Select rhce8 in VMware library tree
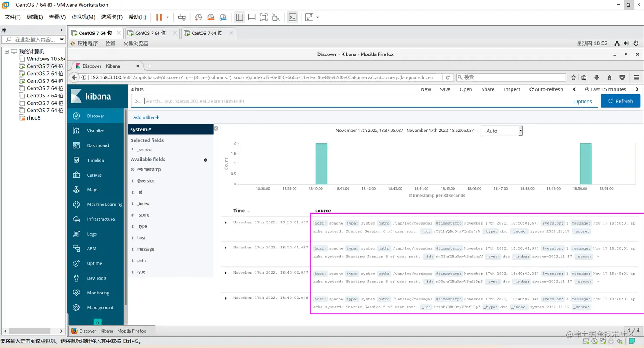 34,118
